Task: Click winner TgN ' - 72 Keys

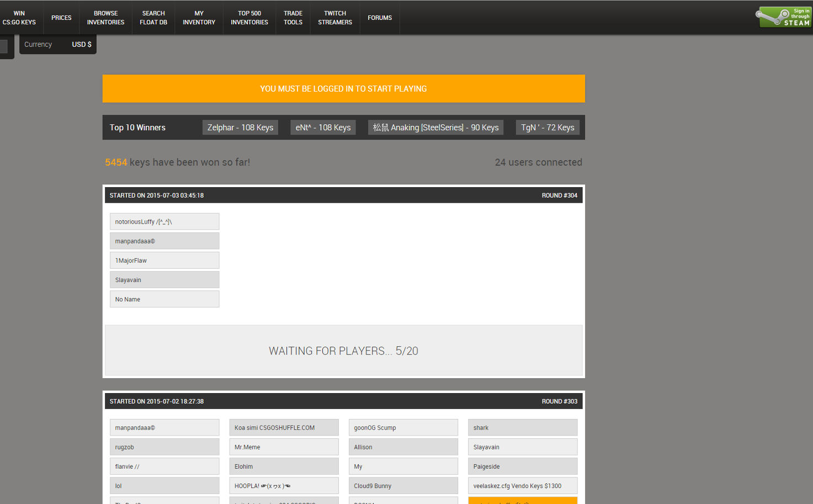Action: (547, 127)
